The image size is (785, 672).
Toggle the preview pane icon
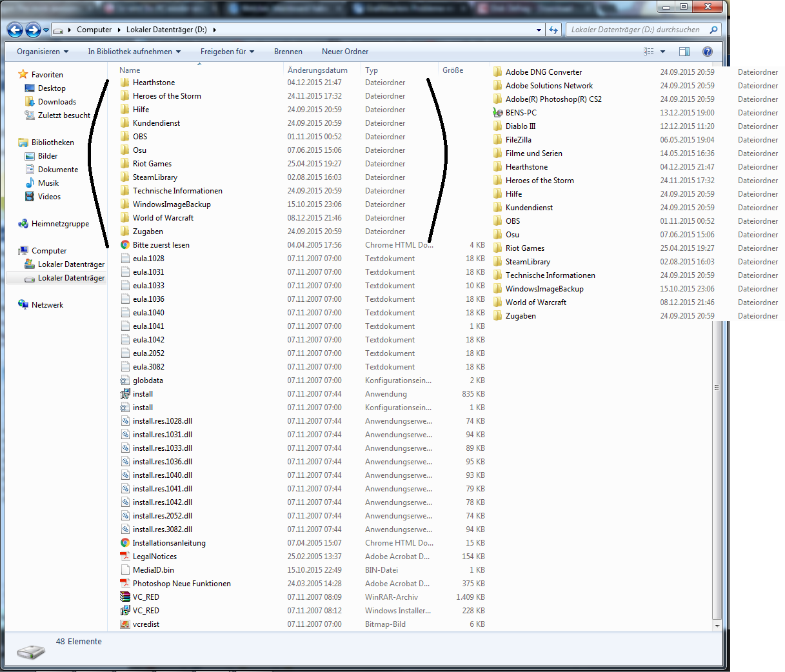tap(684, 52)
